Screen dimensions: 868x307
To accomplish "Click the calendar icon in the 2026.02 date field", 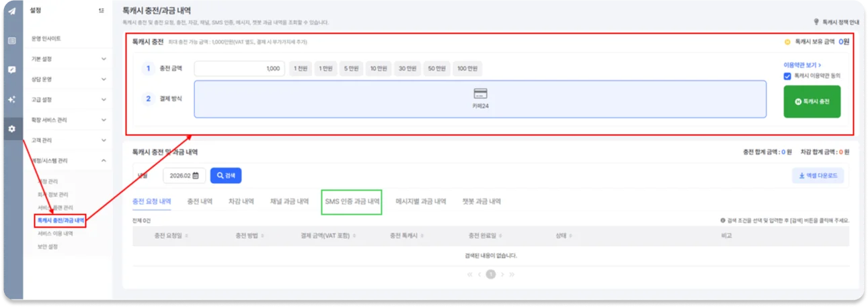I will click(196, 175).
